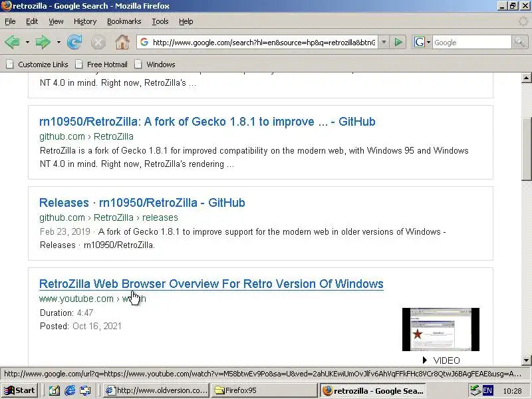Switch to the Firefox95 folder taskbar window

tap(264, 390)
